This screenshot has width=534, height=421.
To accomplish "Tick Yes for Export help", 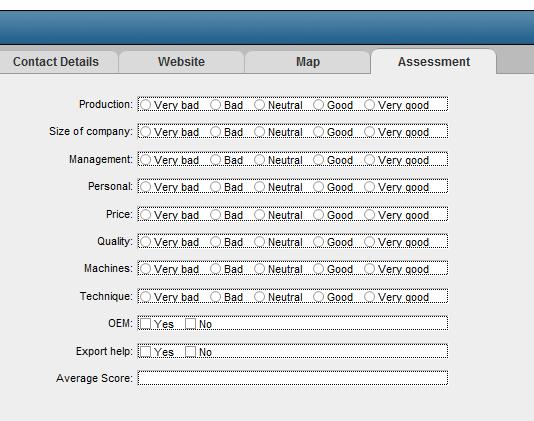I will pyautogui.click(x=146, y=352).
